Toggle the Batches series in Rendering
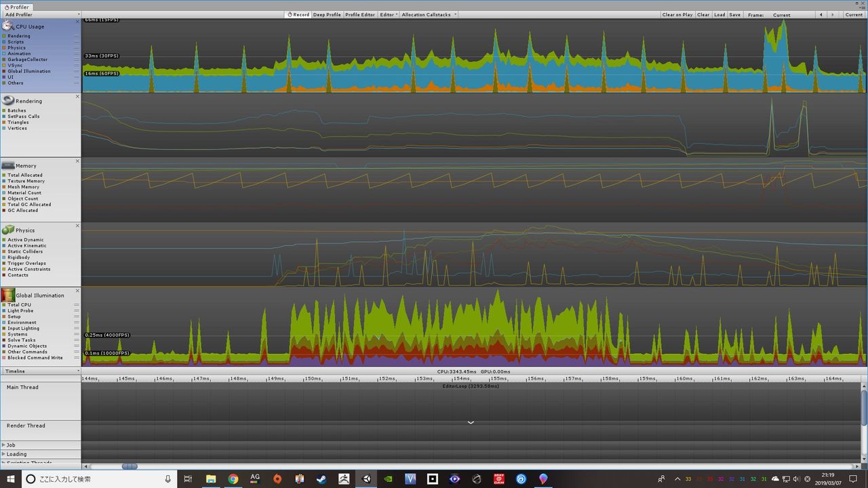Viewport: 868px width, 488px height. pos(17,110)
